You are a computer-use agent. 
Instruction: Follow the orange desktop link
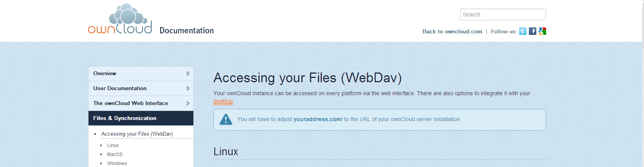click(x=223, y=101)
